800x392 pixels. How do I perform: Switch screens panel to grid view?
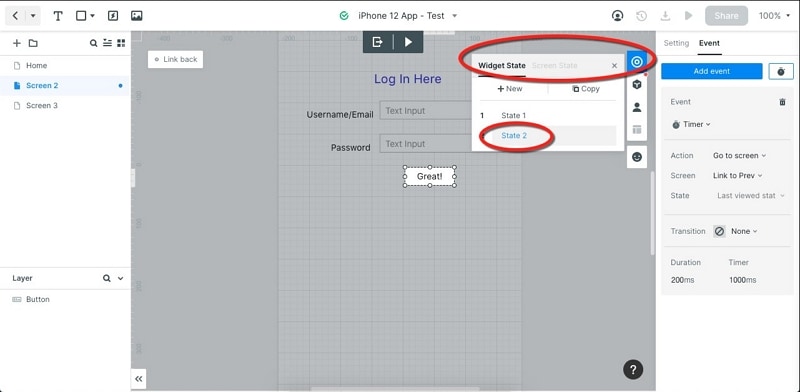tap(121, 43)
